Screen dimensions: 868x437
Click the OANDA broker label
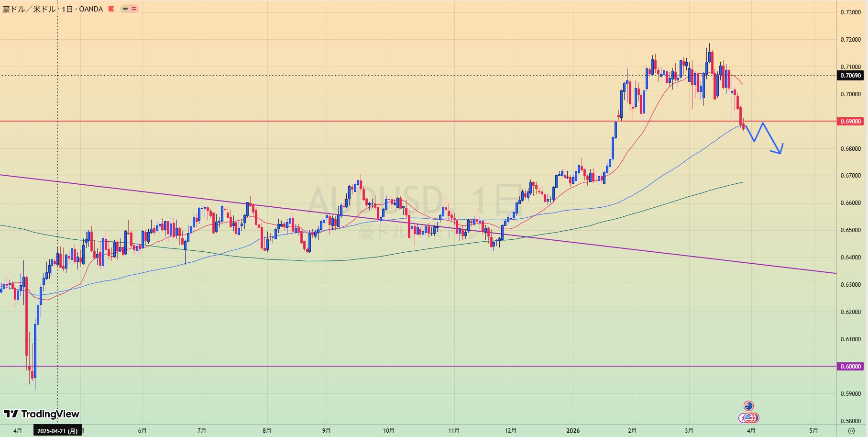[90, 9]
